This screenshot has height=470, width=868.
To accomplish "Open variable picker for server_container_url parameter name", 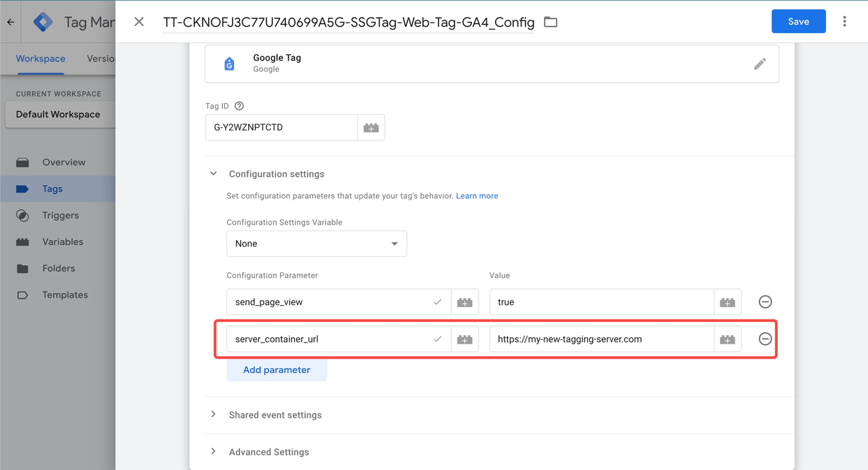I will pyautogui.click(x=465, y=339).
